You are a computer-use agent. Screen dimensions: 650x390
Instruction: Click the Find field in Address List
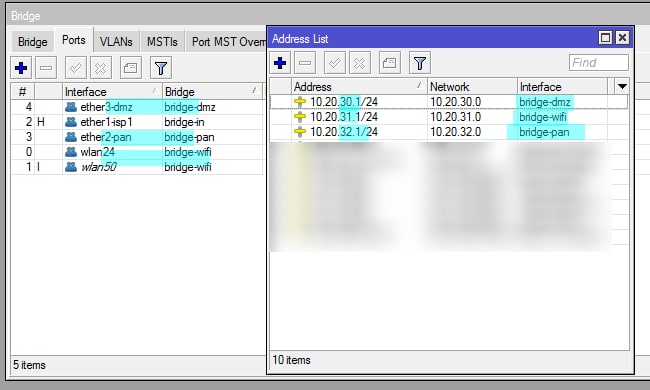coord(599,63)
